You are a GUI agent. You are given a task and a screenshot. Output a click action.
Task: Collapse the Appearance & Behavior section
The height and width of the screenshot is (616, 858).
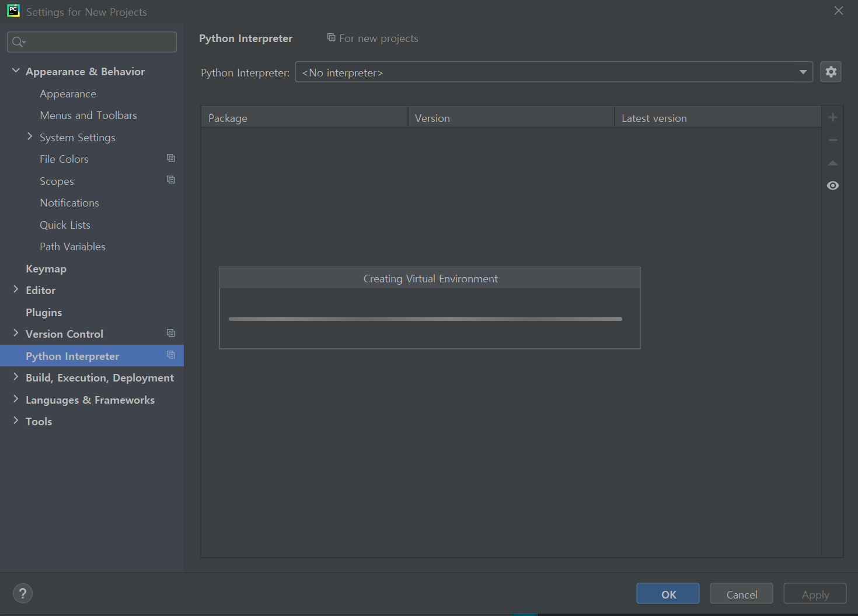[x=16, y=71]
